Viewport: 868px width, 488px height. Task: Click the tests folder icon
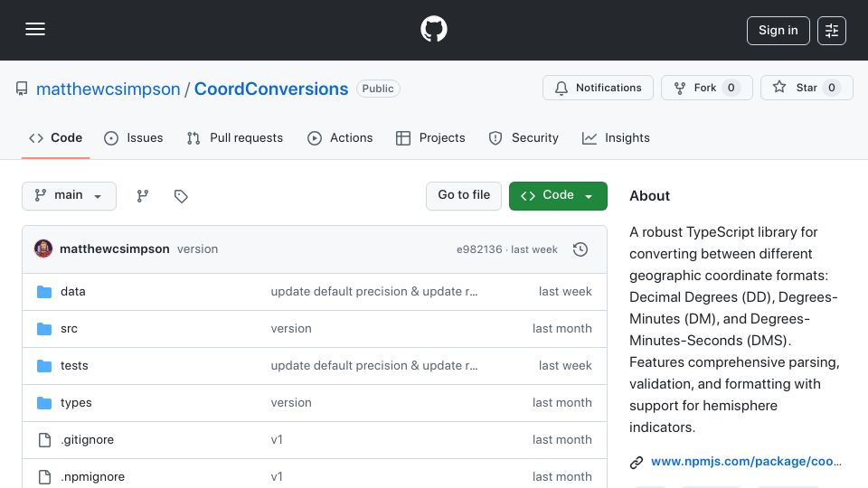point(44,366)
